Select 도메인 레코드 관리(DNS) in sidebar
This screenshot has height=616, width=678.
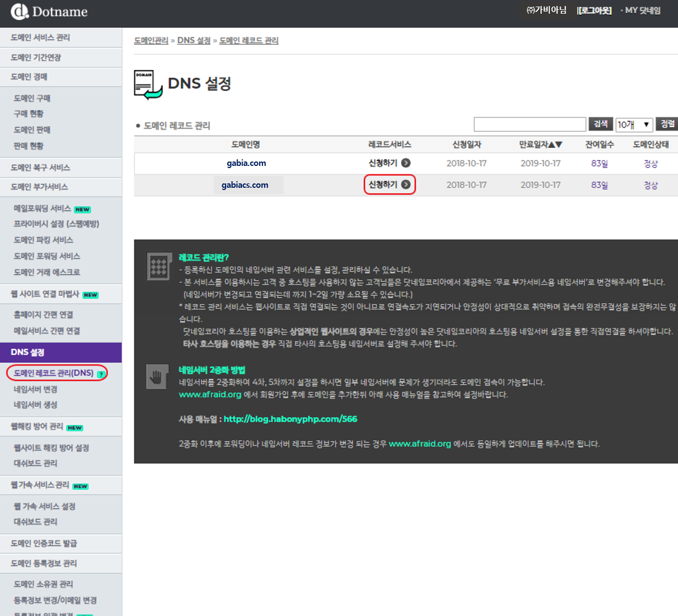click(x=54, y=373)
